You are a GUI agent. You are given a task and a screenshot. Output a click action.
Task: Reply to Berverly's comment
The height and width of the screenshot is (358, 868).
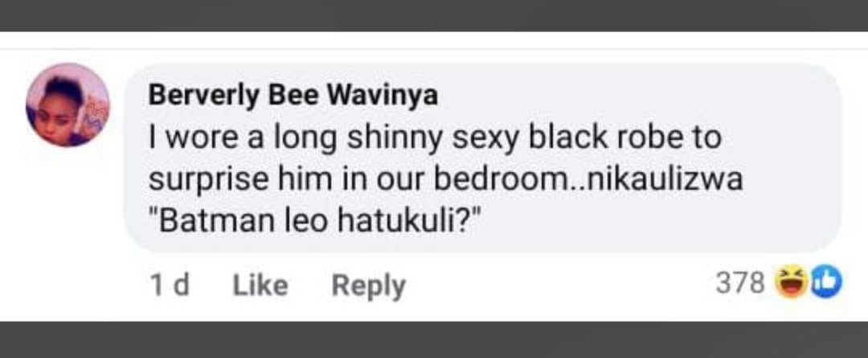pos(370,285)
